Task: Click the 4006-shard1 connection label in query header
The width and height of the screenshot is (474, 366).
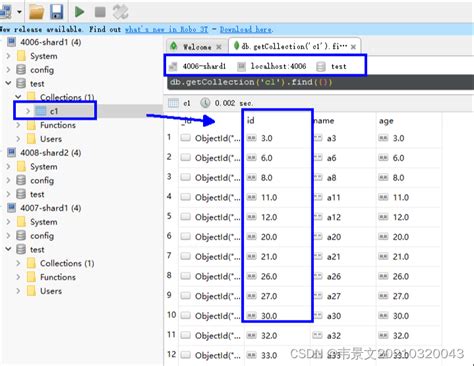Action: [x=204, y=66]
